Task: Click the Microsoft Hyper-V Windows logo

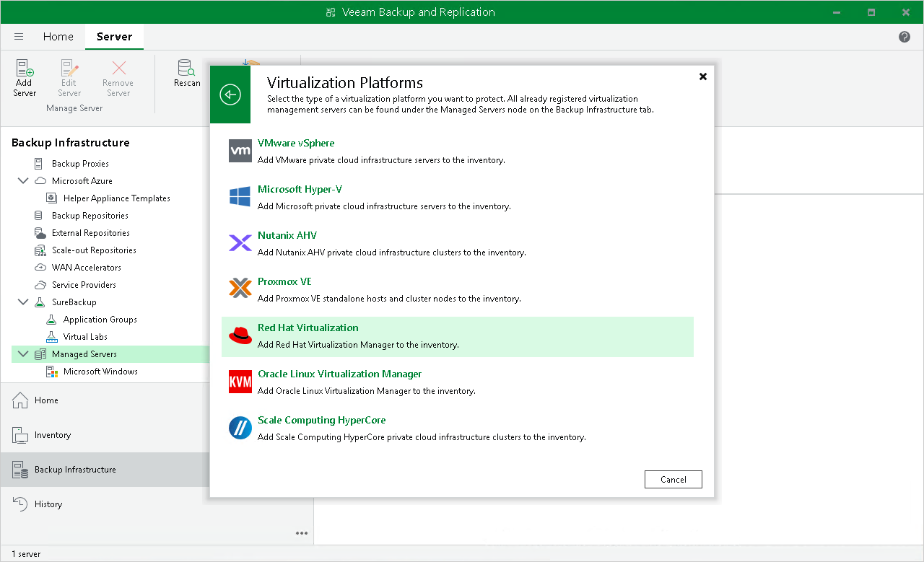Action: coord(240,197)
